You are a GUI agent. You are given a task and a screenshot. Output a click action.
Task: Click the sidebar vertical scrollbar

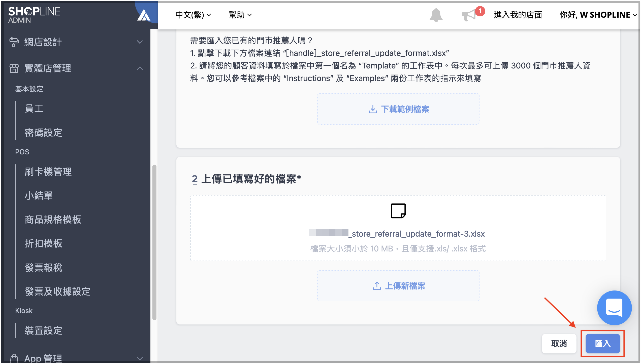(x=154, y=242)
